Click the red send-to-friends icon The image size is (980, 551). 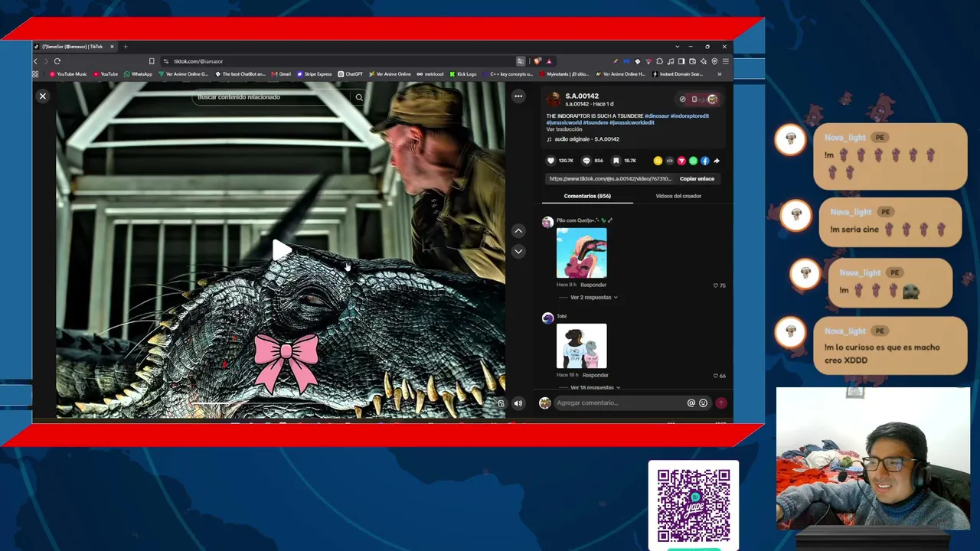(681, 161)
